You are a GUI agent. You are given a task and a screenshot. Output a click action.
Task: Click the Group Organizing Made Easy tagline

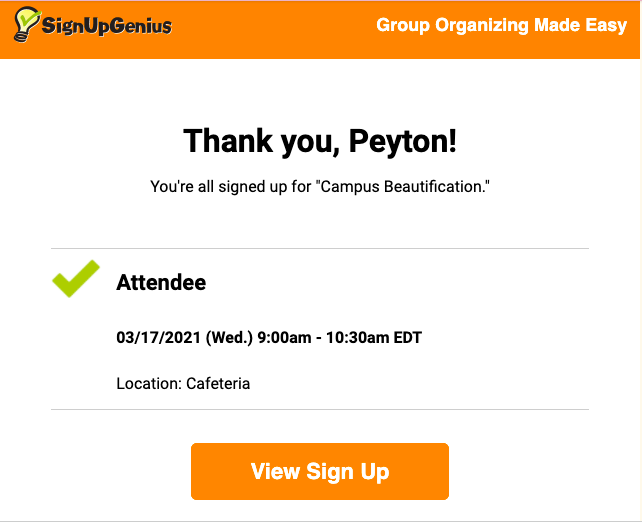click(x=501, y=26)
